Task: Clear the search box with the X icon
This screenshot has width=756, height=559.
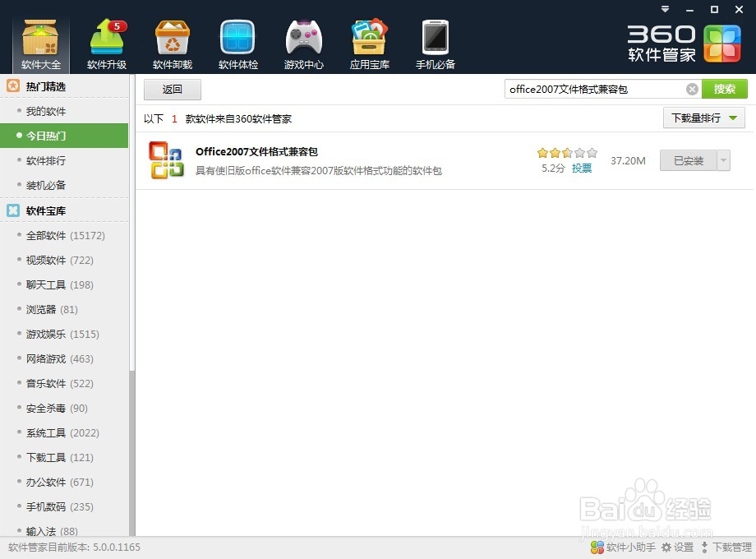Action: (x=692, y=90)
